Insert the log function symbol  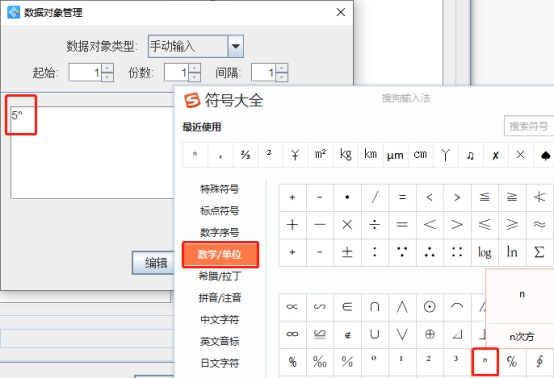(x=484, y=253)
